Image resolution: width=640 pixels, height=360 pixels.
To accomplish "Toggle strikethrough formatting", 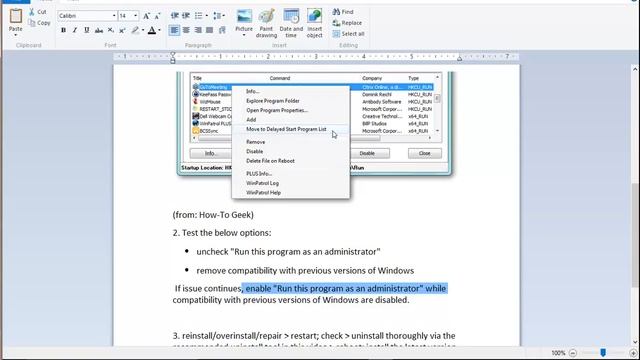I will point(98,30).
